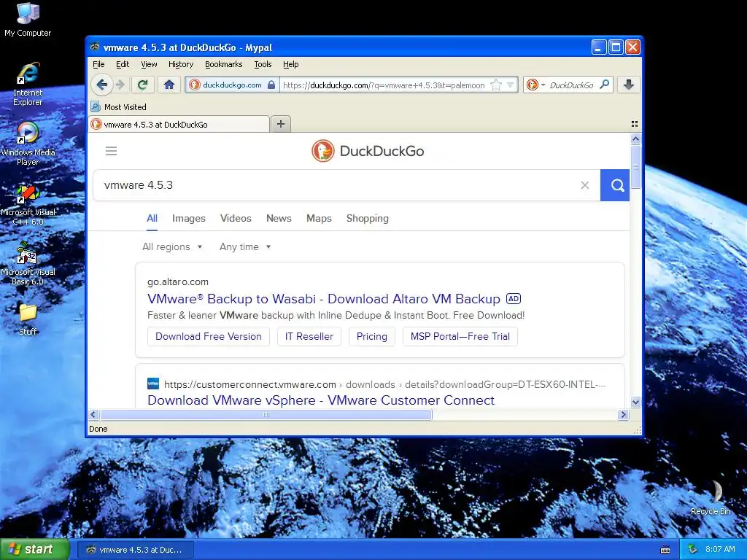Select the My Computer desktop icon
The height and width of the screenshot is (560, 747).
(x=28, y=20)
